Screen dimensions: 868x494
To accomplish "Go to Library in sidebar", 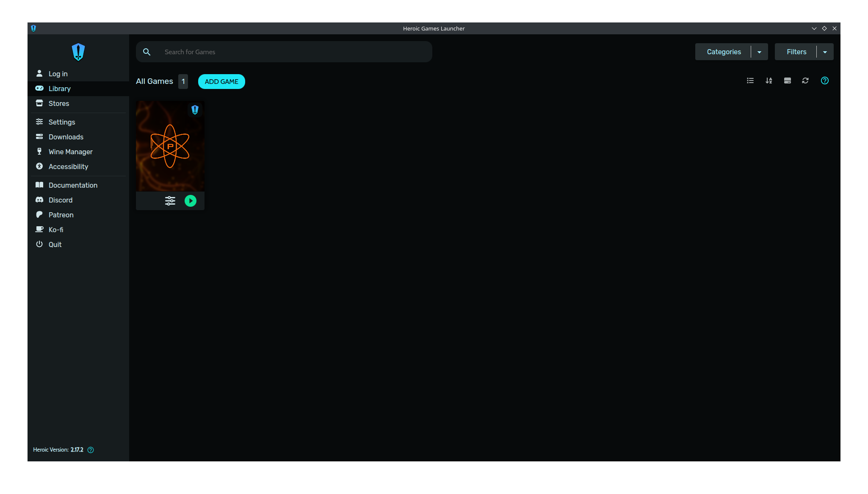I will tap(78, 89).
